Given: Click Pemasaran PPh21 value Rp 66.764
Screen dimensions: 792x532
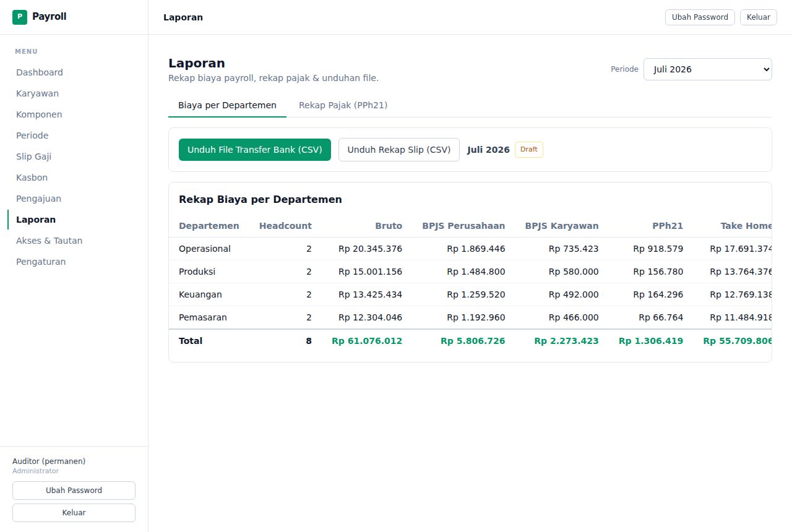Looking at the screenshot, I should tap(661, 317).
